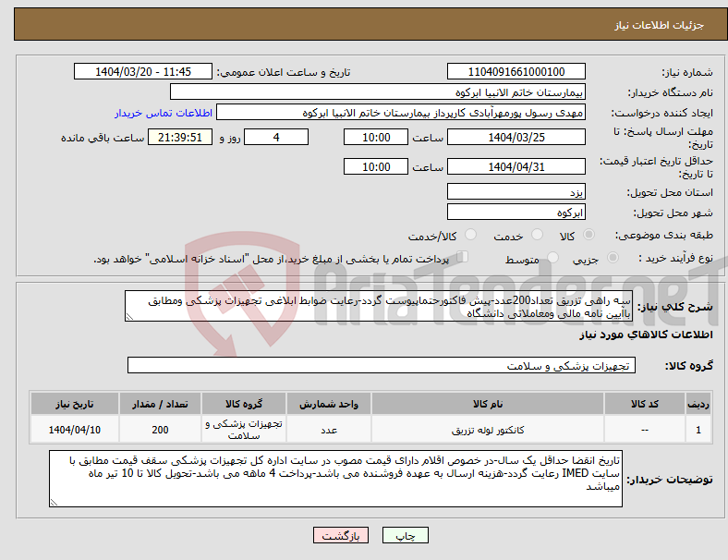Click the general description text area
Image resolution: width=728 pixels, height=560 pixels.
379,306
